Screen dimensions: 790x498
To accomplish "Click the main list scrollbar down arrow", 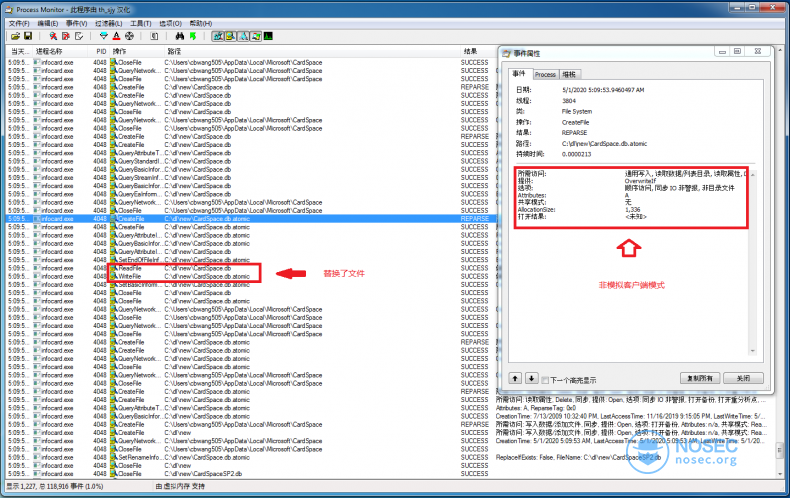I will coord(780,474).
